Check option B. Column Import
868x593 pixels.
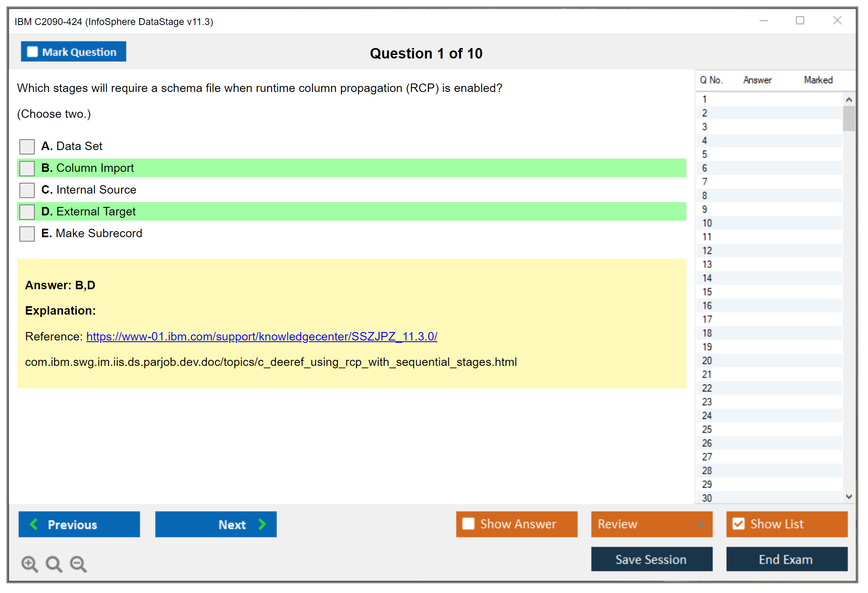[27, 168]
